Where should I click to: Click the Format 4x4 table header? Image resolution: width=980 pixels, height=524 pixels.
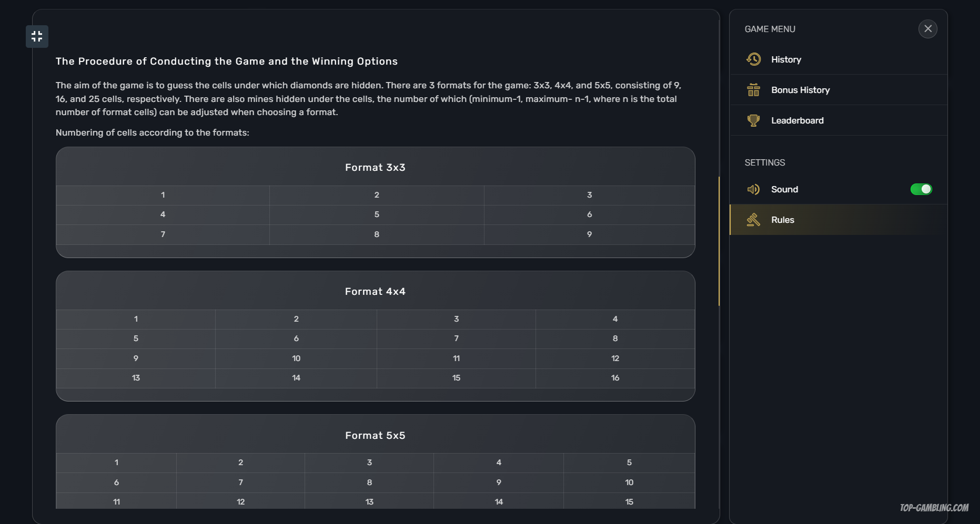[x=375, y=292]
